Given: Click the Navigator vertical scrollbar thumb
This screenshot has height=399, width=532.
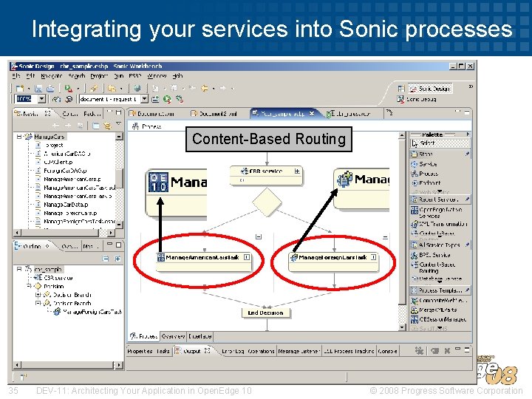Looking at the screenshot, I should [119, 178].
